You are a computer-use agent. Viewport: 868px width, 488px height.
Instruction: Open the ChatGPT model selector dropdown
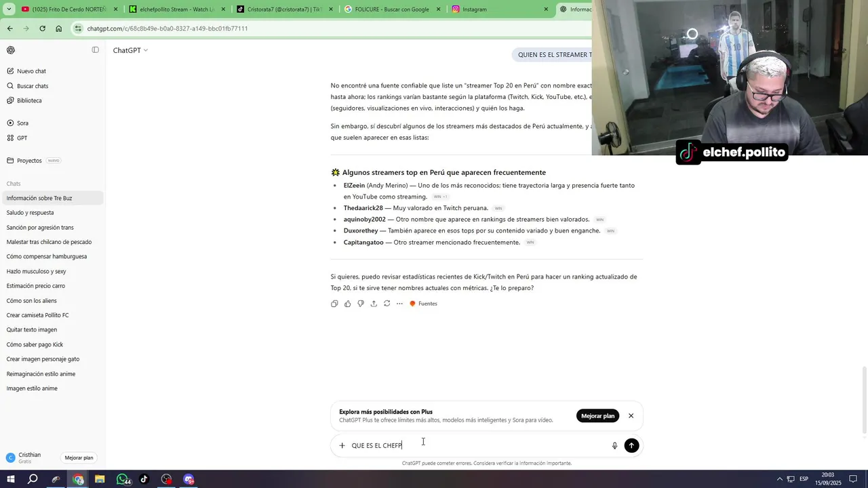tap(130, 50)
